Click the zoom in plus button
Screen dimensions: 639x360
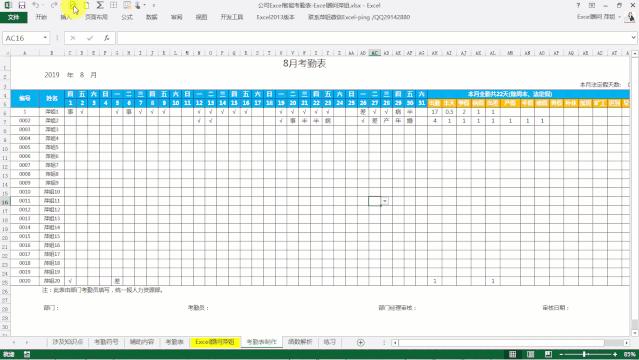615,354
